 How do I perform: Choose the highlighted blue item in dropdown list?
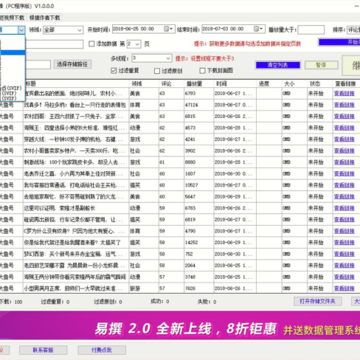point(12,52)
